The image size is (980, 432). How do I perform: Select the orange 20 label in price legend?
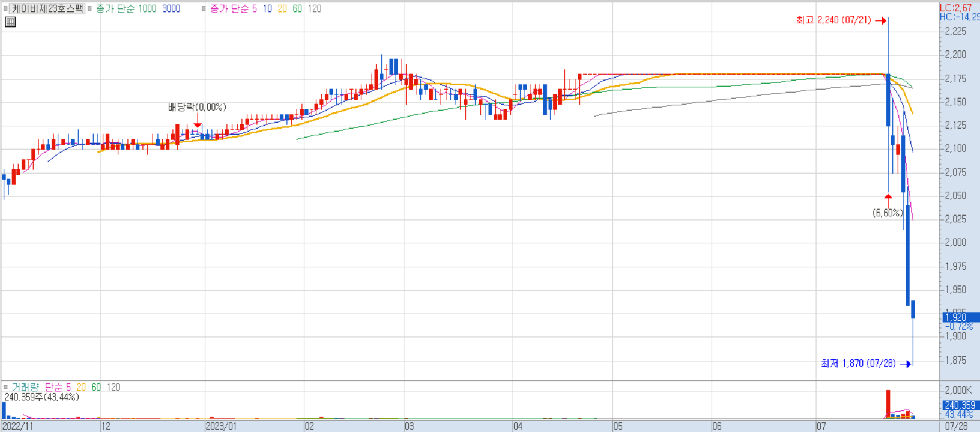[282, 8]
